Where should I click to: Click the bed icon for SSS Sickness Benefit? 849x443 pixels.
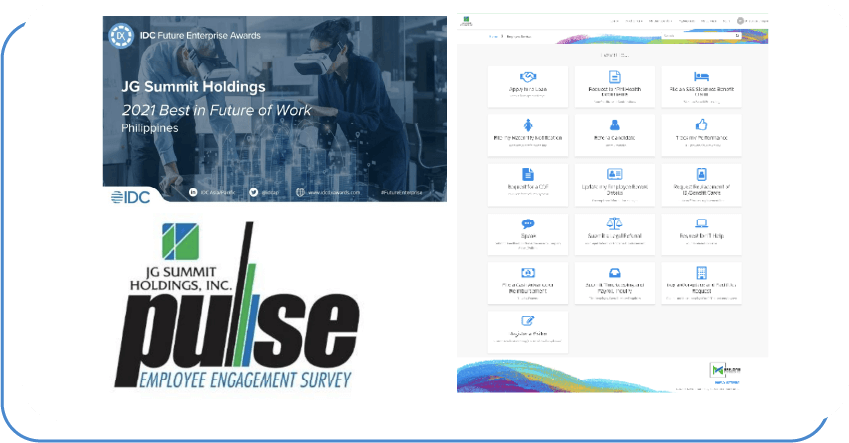(x=701, y=76)
